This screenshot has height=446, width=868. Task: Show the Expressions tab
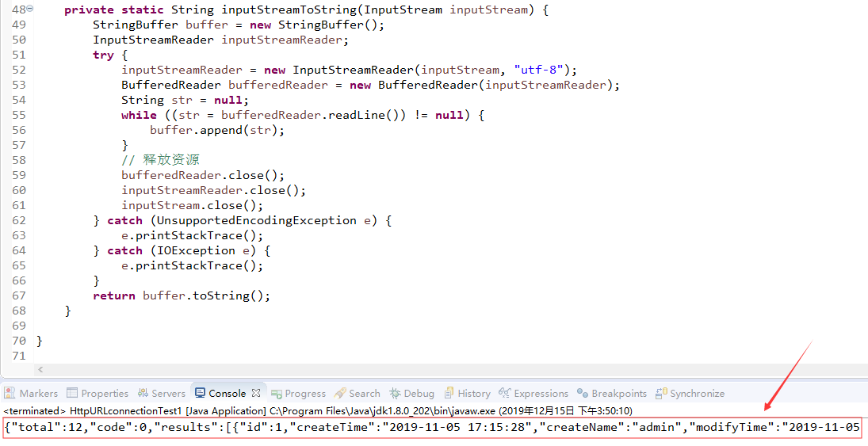(533, 394)
